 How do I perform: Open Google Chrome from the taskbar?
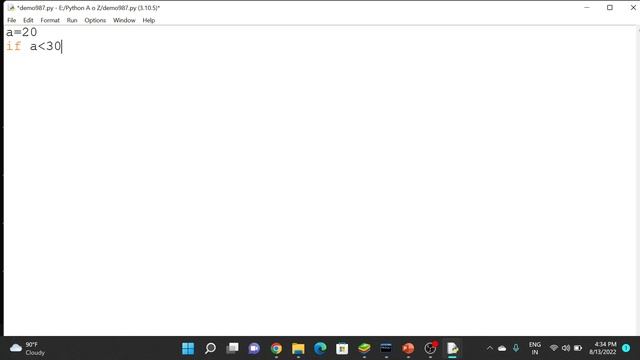pyautogui.click(x=276, y=348)
